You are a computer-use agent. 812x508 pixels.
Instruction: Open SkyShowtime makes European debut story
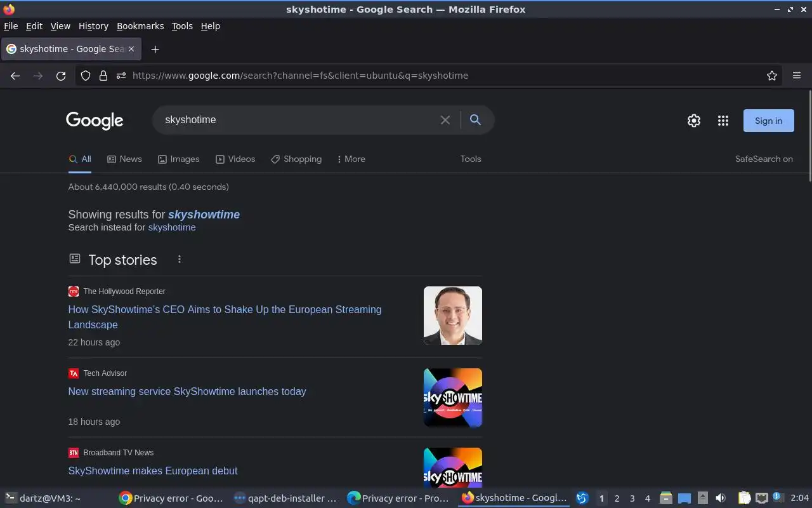pos(153,471)
